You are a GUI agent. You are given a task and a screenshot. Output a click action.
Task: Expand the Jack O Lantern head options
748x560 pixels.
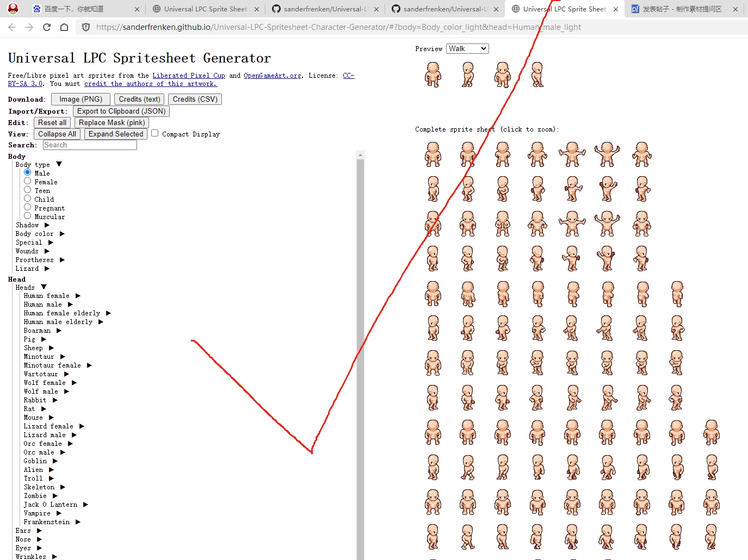coord(85,505)
